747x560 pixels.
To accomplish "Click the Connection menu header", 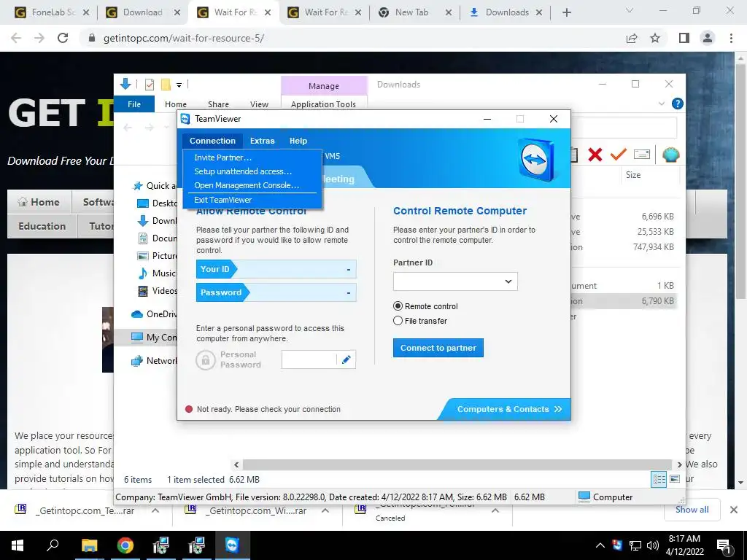I will [x=212, y=141].
